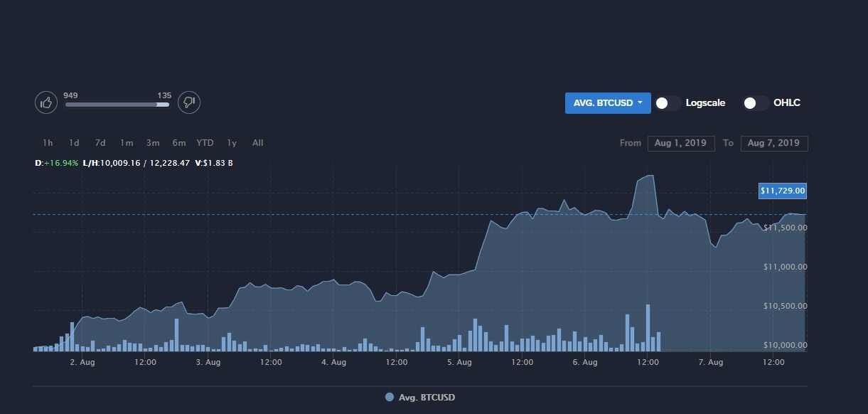868x414 pixels.
Task: Click the thumbs-up vote icon
Action: click(46, 102)
